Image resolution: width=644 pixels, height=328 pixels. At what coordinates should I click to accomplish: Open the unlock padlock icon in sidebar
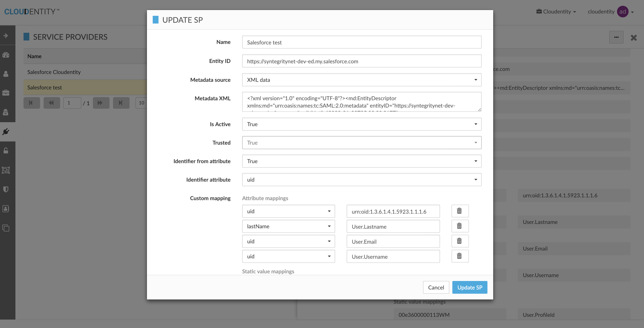6,150
